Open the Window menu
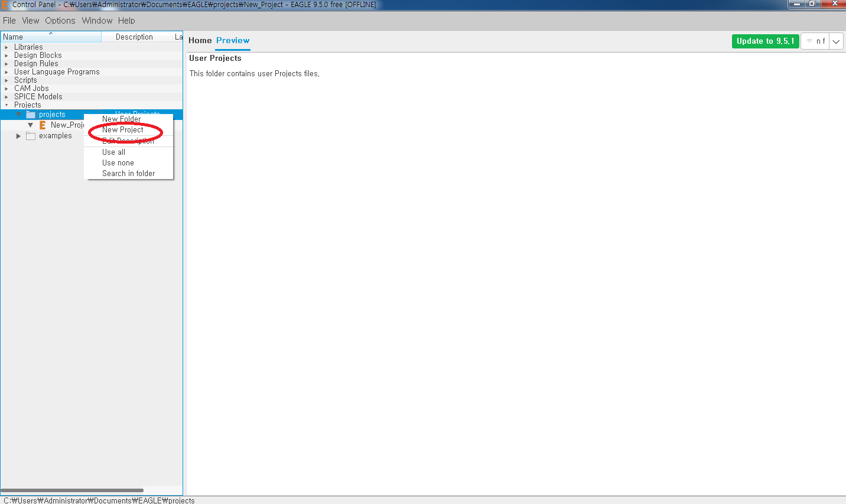846x504 pixels. click(x=97, y=21)
